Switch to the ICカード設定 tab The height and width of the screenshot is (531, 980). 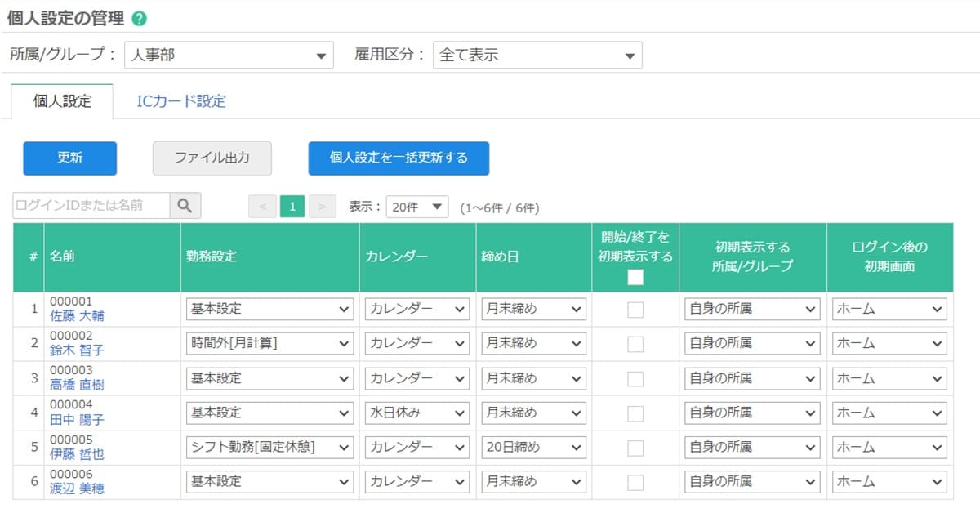point(180,101)
